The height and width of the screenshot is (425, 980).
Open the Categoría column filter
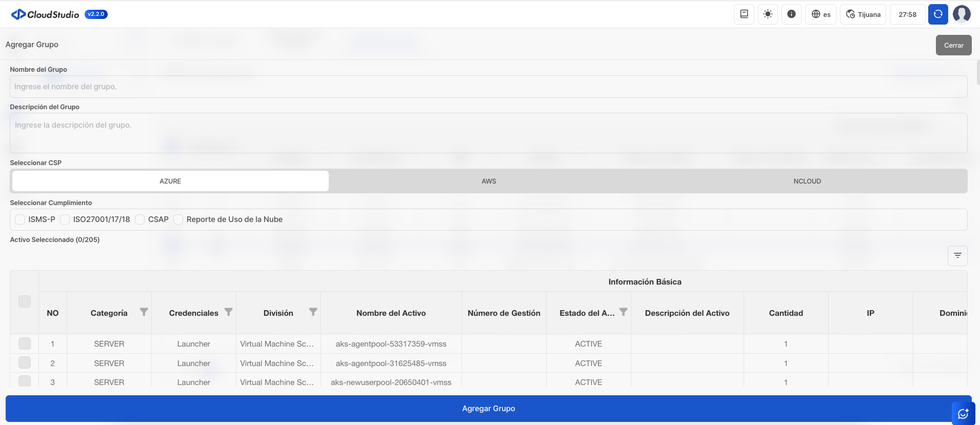144,312
